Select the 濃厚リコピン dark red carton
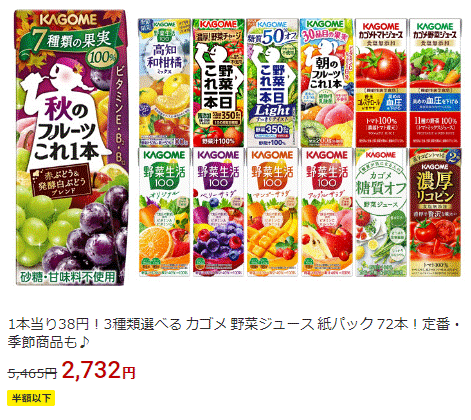Viewport: 471px width, 420px height. (x=435, y=212)
